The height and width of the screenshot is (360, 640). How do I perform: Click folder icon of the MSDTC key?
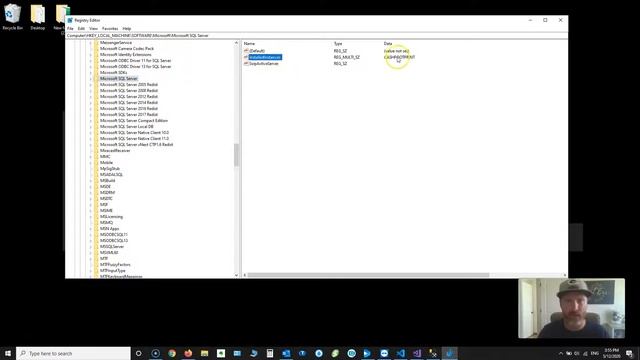pos(96,198)
